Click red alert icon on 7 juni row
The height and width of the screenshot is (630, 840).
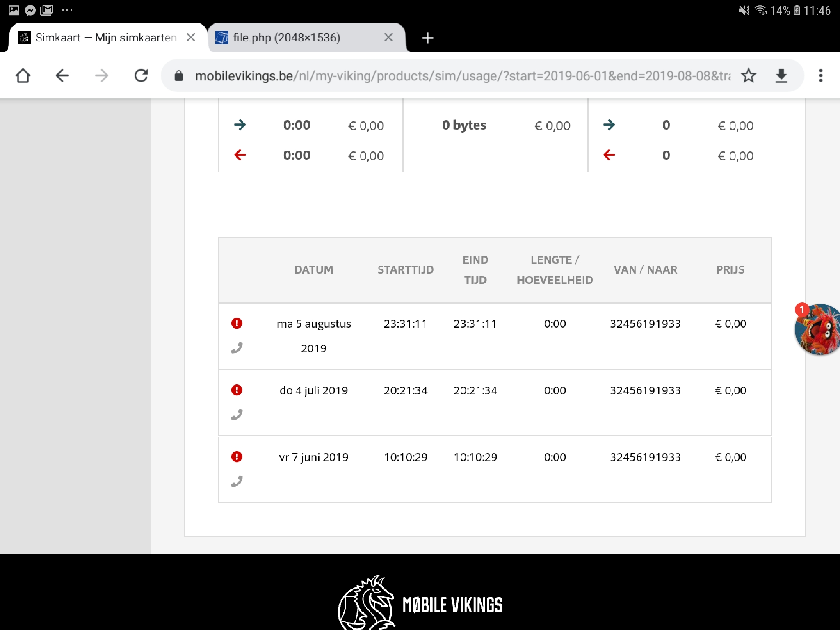[x=237, y=457]
